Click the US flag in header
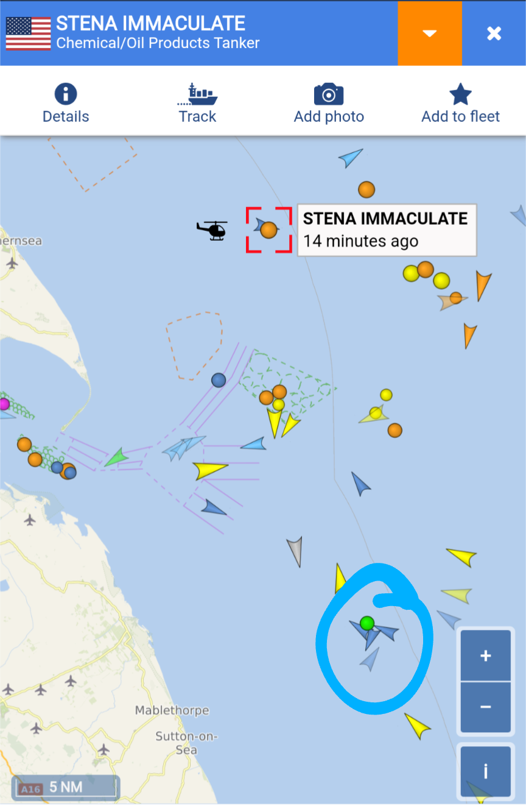Image resolution: width=526 pixels, height=812 pixels. [28, 34]
